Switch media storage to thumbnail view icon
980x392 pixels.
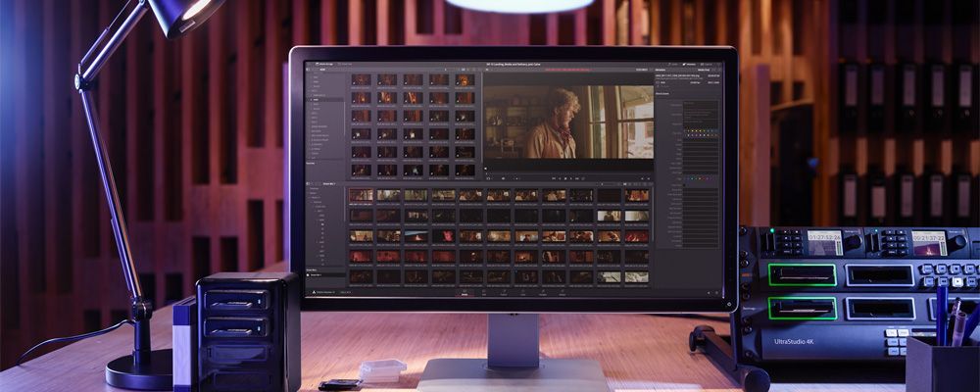pos(464,70)
